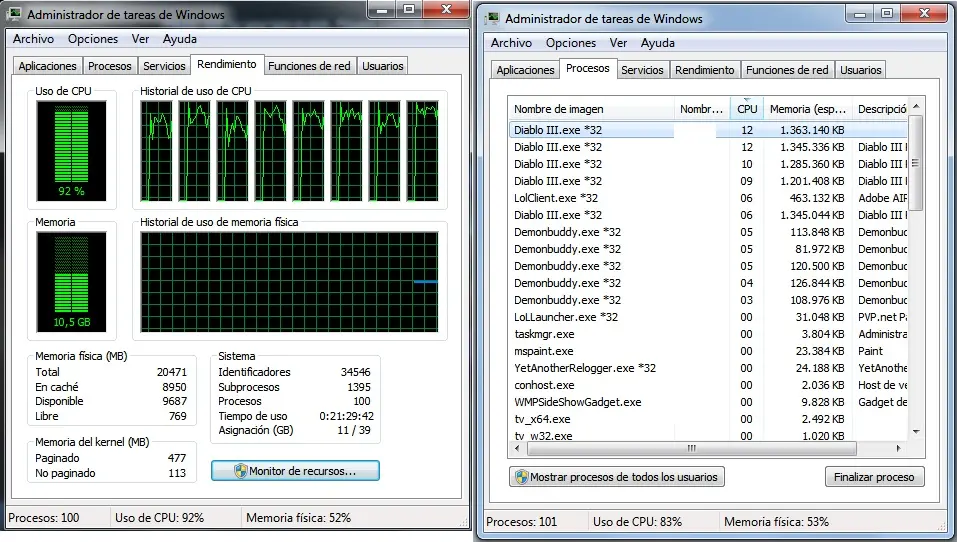
Task: Open Aplicaciones tab in right window
Action: coord(525,70)
